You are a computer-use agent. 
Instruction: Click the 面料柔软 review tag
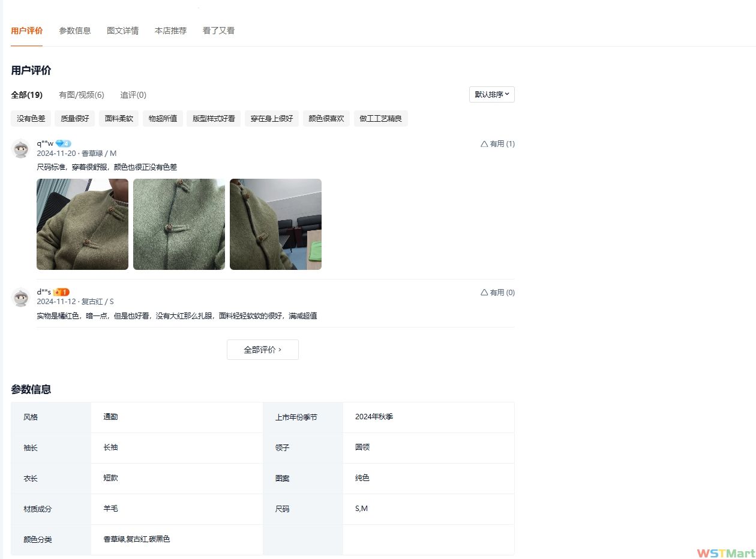[x=119, y=119]
